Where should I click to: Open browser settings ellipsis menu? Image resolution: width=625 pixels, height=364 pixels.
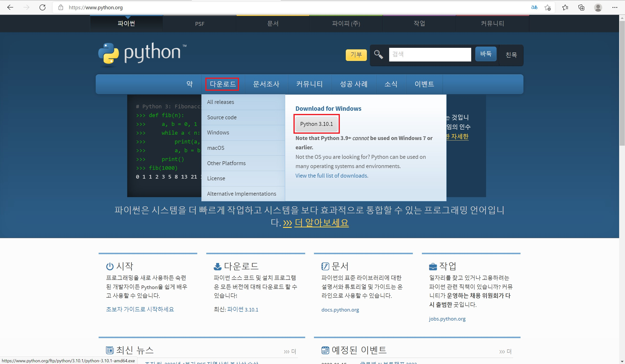point(615,7)
